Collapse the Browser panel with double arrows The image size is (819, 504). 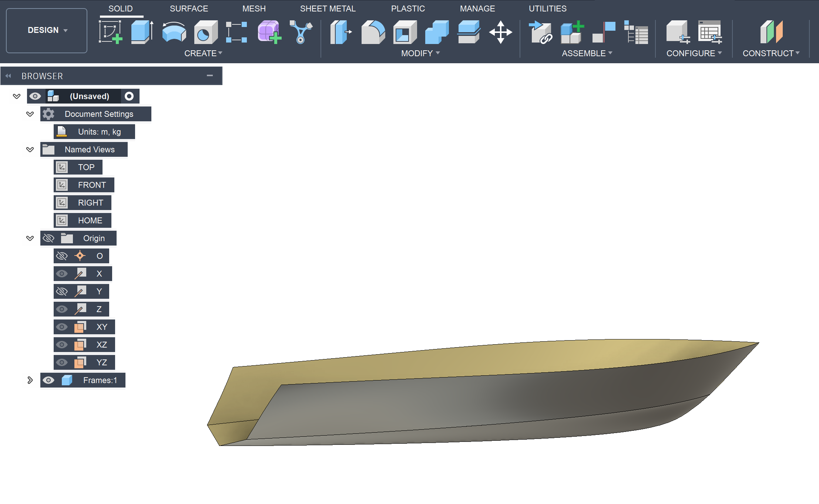click(8, 76)
